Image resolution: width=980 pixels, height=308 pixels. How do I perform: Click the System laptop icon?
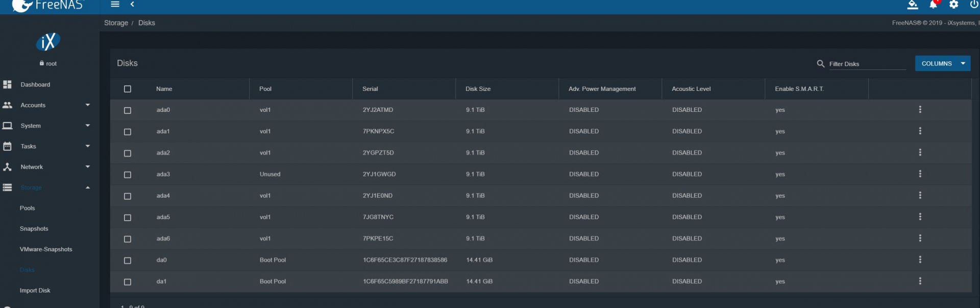pos(7,126)
